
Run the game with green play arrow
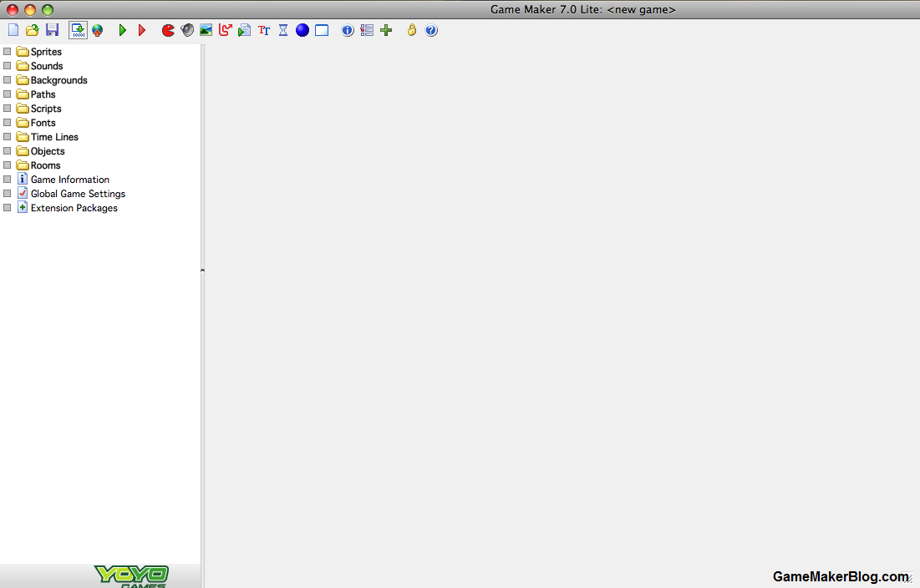click(123, 30)
